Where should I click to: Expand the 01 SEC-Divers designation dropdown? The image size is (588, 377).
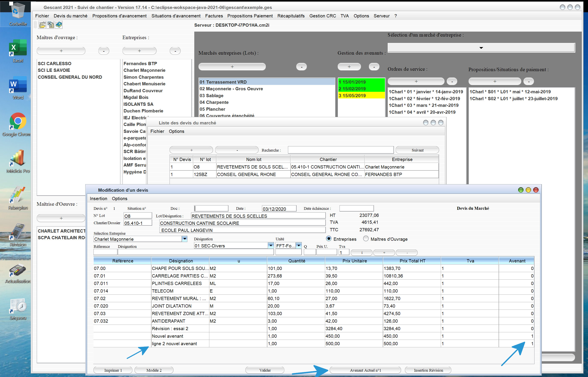point(271,245)
